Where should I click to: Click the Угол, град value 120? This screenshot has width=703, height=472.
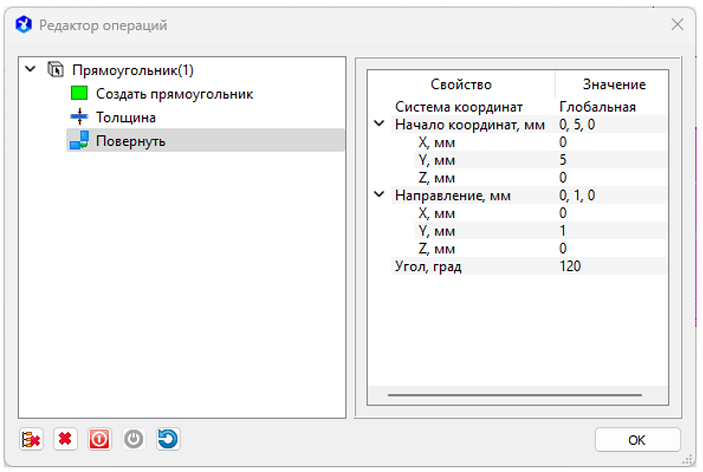(x=571, y=266)
